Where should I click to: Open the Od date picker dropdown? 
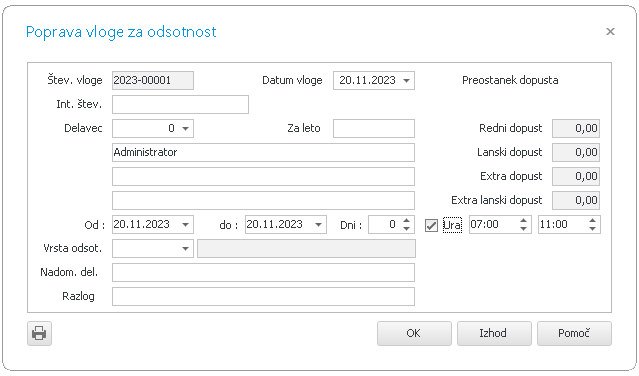[x=185, y=224]
